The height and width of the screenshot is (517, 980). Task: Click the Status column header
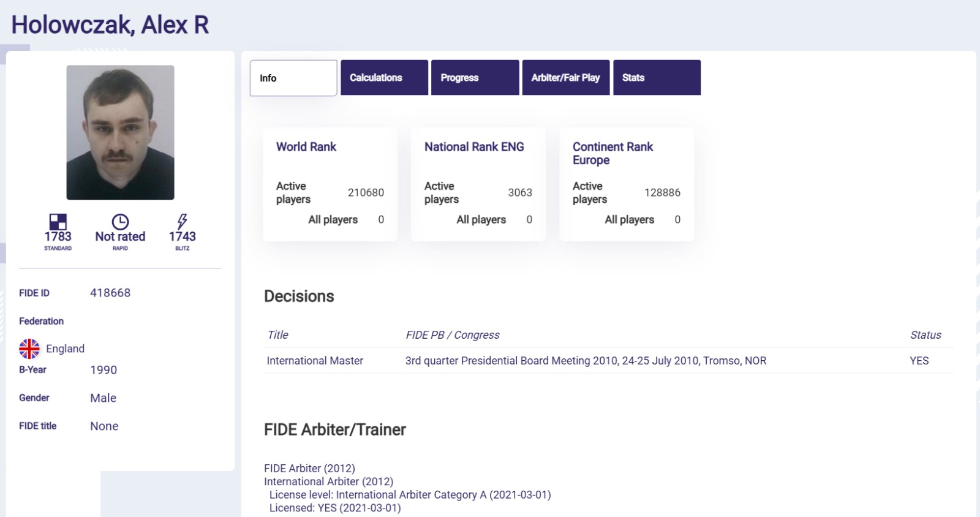[925, 335]
